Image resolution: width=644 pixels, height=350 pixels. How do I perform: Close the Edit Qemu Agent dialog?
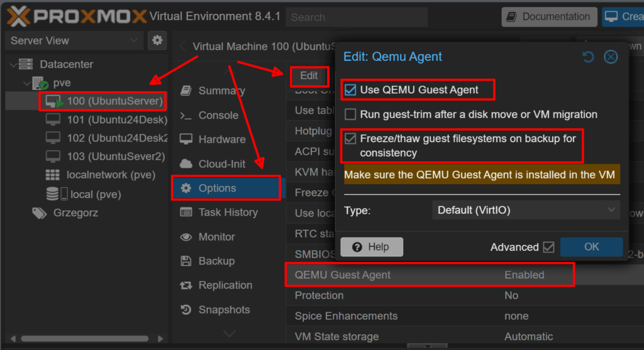tap(611, 57)
